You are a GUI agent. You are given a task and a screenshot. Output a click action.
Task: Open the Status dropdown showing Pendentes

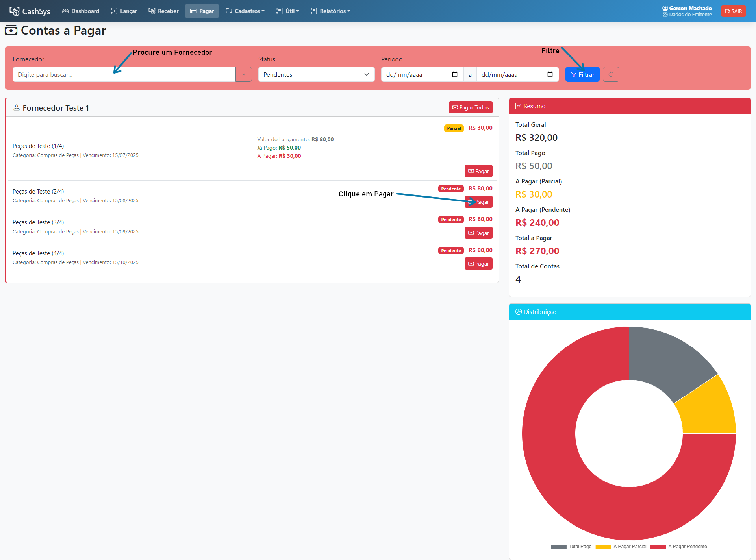click(x=316, y=74)
